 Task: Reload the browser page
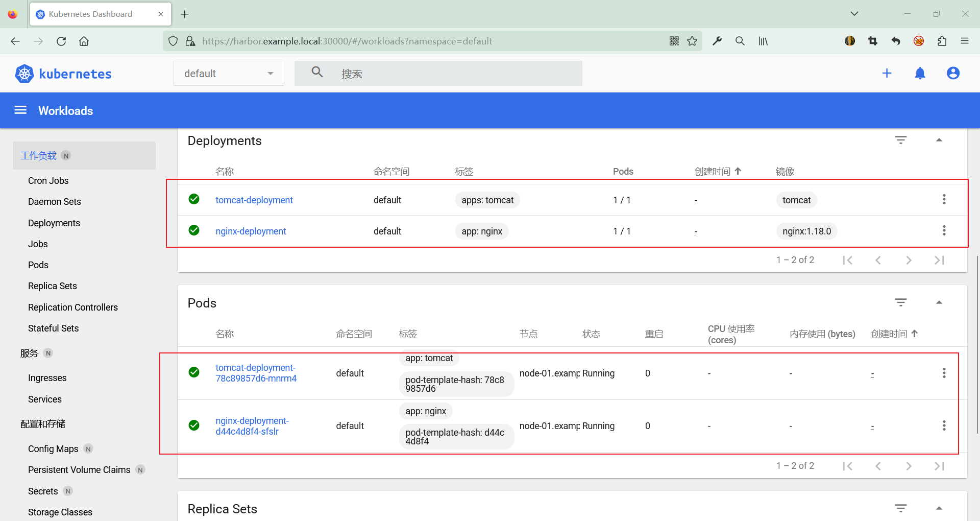tap(61, 41)
